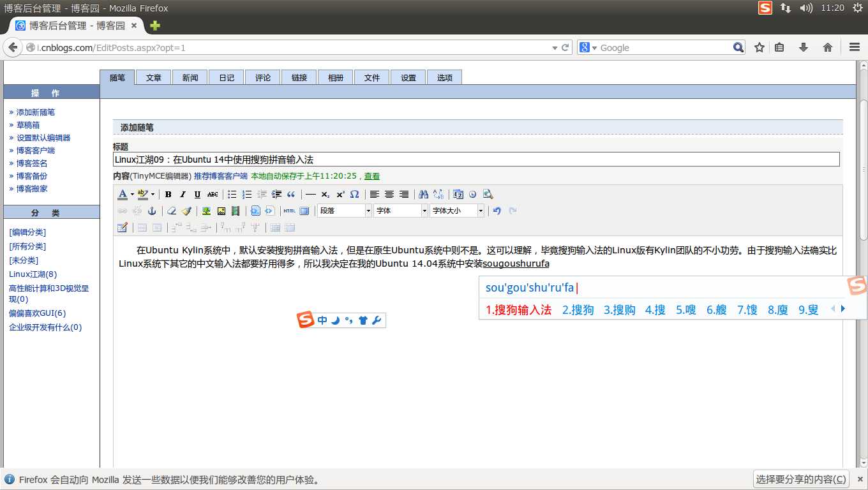Click the title input field
The height and width of the screenshot is (490, 868).
[x=476, y=160]
